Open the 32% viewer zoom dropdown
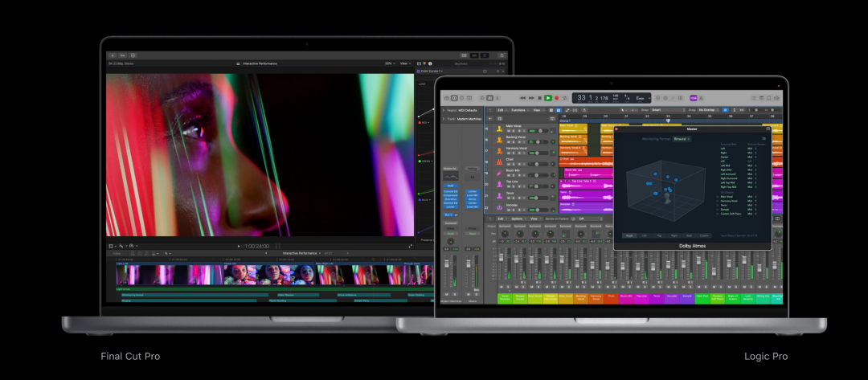This screenshot has width=868, height=380. (391, 63)
